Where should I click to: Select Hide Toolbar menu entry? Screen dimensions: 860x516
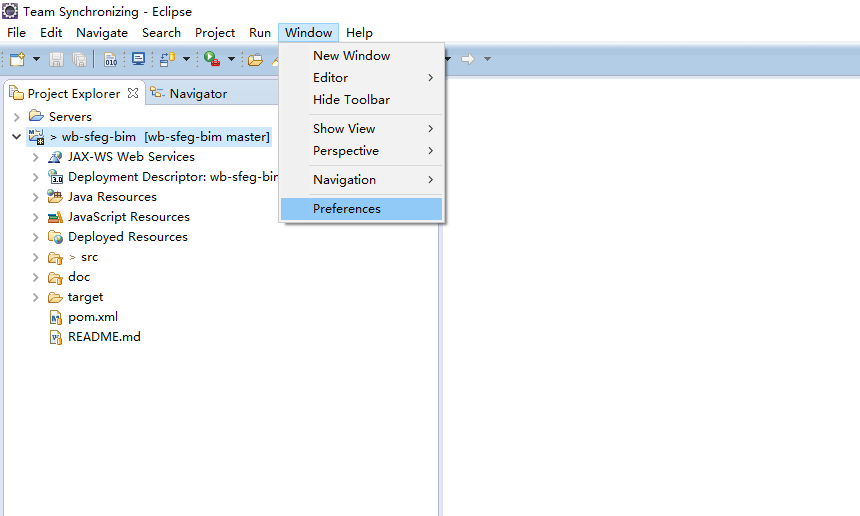(x=361, y=99)
